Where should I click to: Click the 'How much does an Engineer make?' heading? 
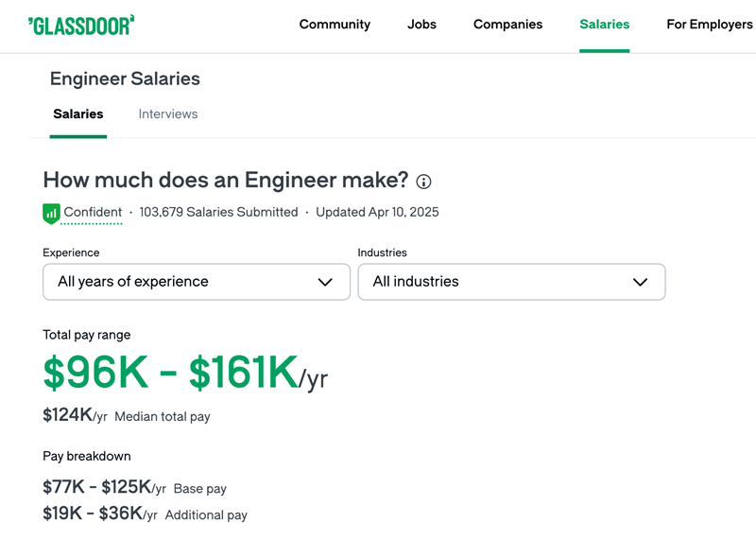pyautogui.click(x=225, y=181)
